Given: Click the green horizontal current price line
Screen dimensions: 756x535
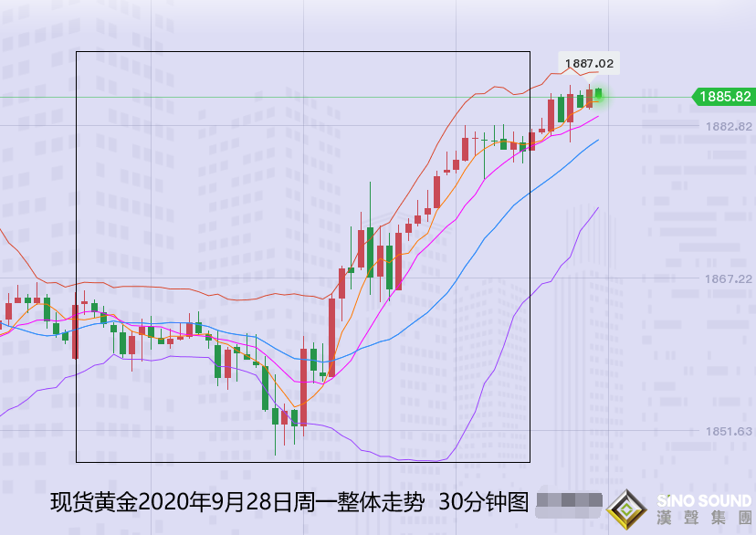Looking at the screenshot, I should point(274,96).
